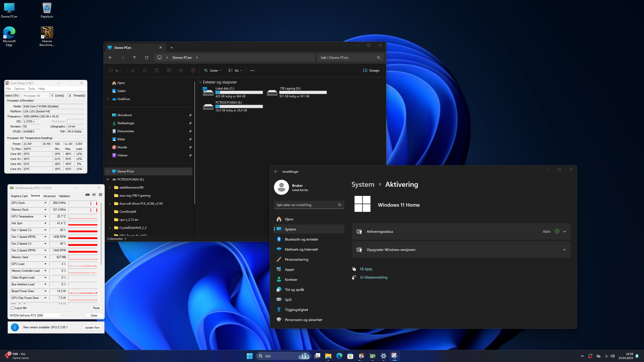Select Personalisering in Settings sidebar
Image resolution: width=644 pixels, height=362 pixels.
[309, 259]
